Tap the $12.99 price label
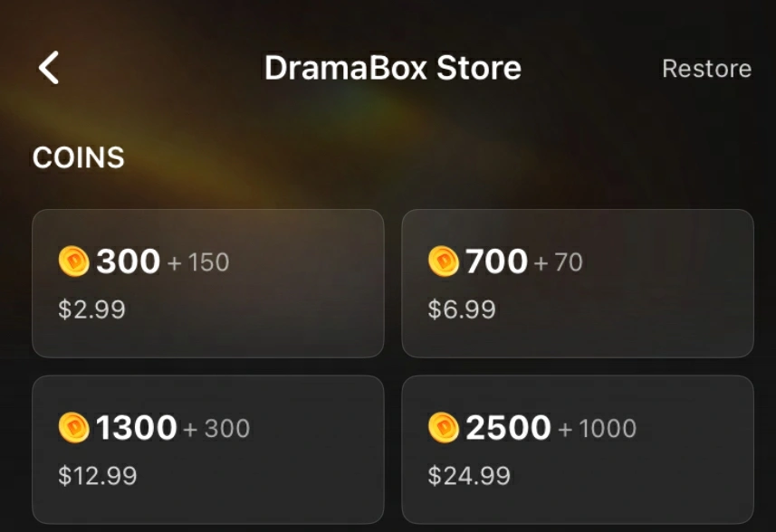 tap(97, 476)
